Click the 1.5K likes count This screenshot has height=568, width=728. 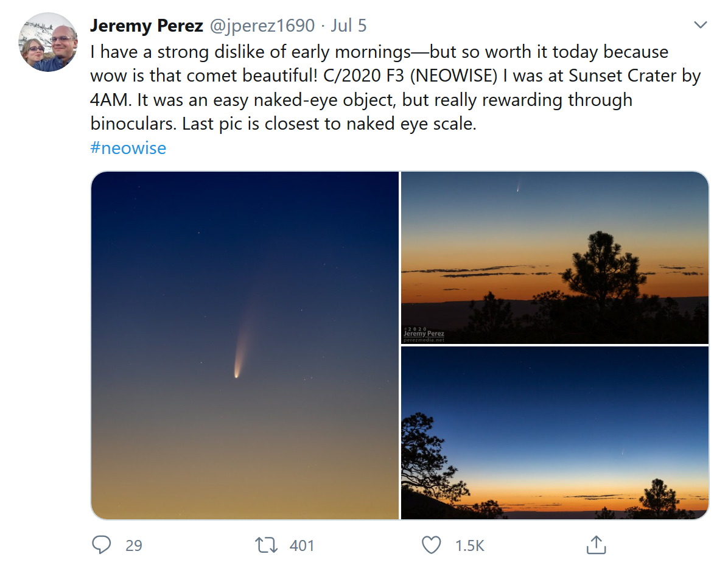(x=469, y=545)
